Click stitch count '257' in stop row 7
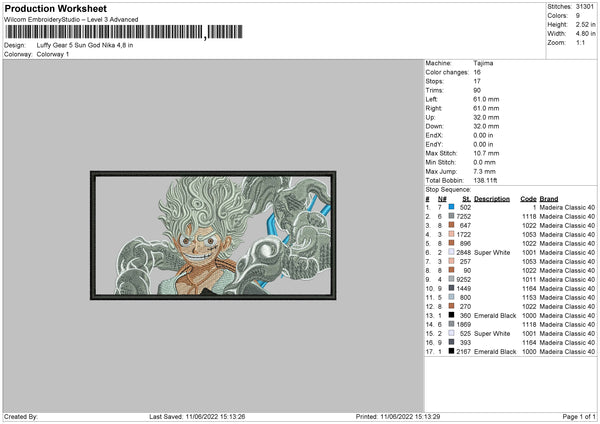 point(465,261)
